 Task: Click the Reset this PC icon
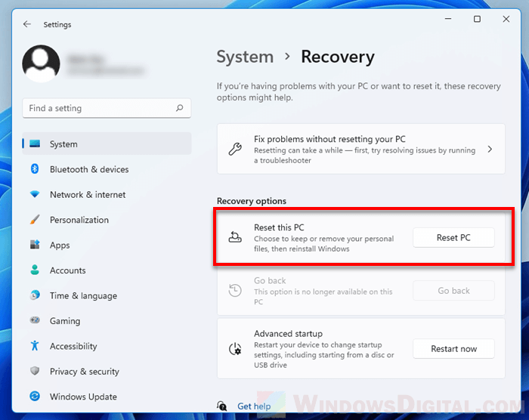235,237
